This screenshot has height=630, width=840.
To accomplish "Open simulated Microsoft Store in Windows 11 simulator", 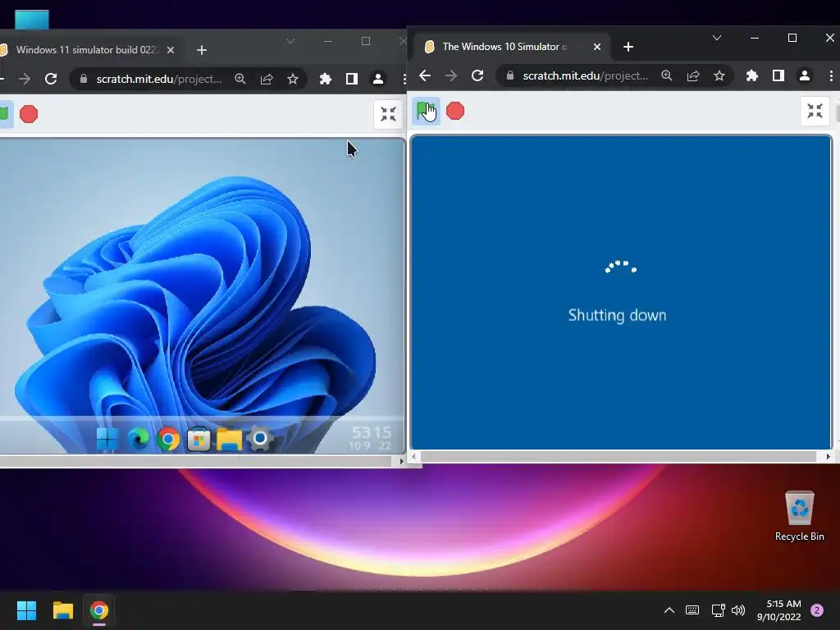I will point(199,439).
